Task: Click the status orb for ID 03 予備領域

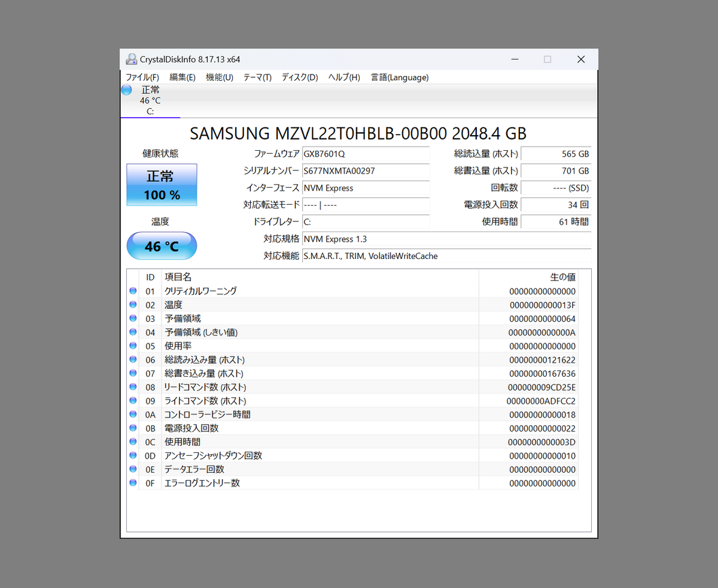Action: [x=133, y=318]
